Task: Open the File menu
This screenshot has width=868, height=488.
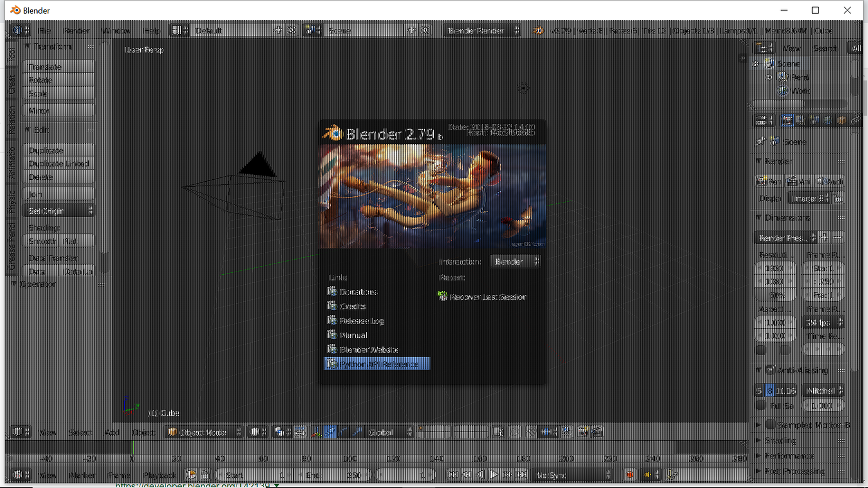Action: pyautogui.click(x=45, y=30)
